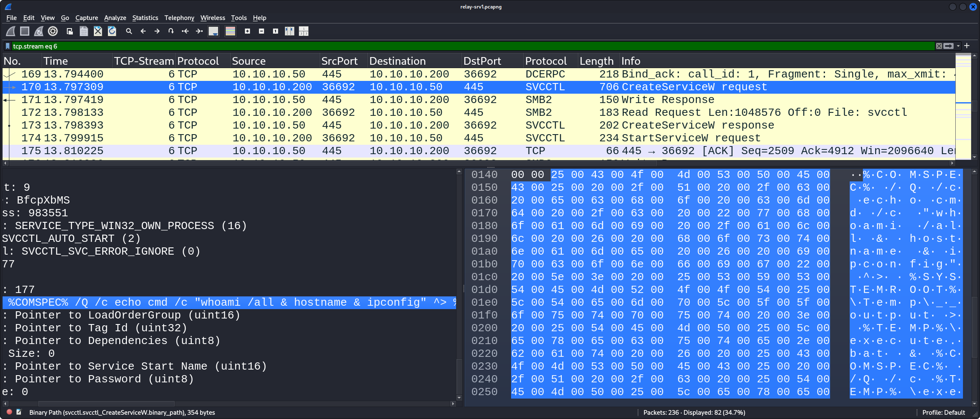Viewport: 980px width, 419px height.
Task: Select the %COMSPEC% binary path detail line
Action: tap(229, 302)
